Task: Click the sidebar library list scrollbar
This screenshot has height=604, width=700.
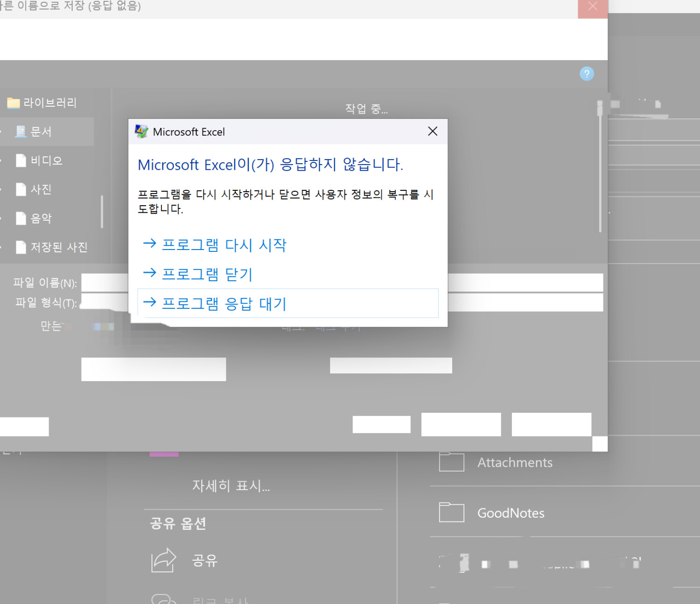Action: (x=102, y=212)
